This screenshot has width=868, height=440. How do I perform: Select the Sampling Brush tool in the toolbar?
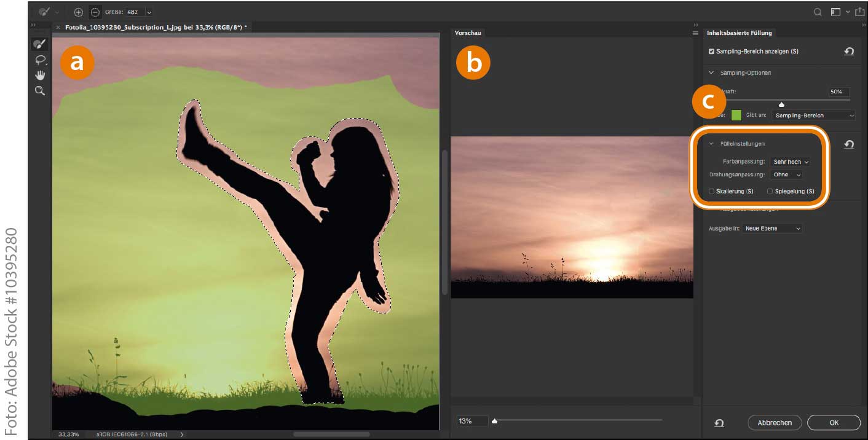(39, 44)
